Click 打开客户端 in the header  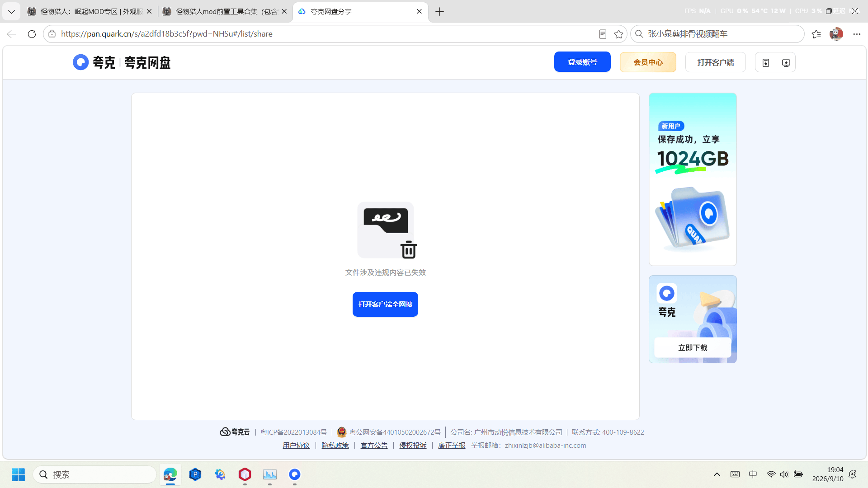(x=715, y=62)
